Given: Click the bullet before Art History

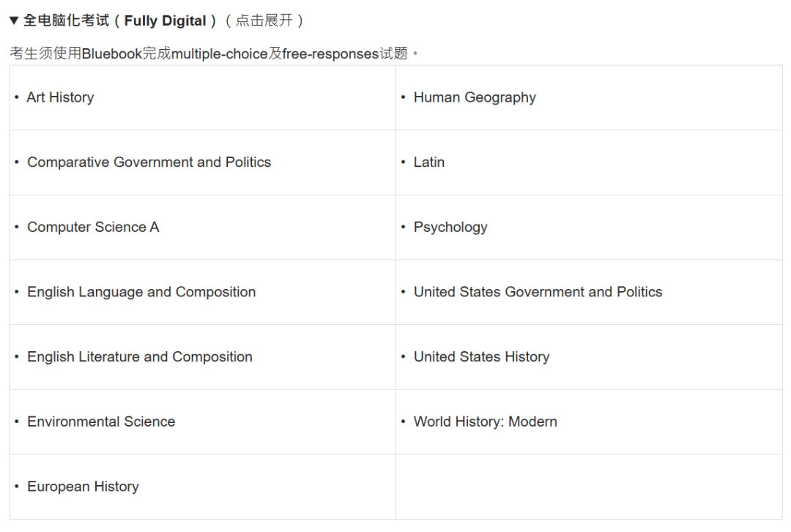Looking at the screenshot, I should click(17, 97).
